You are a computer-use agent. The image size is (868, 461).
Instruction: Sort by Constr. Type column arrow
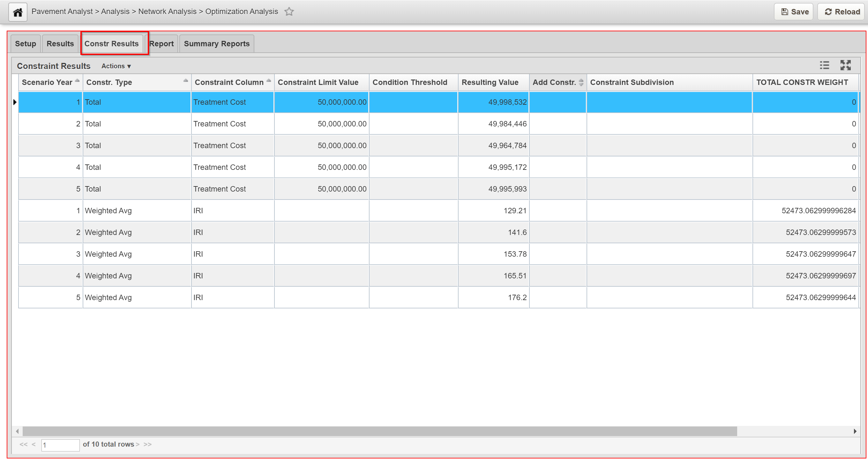pyautogui.click(x=185, y=81)
